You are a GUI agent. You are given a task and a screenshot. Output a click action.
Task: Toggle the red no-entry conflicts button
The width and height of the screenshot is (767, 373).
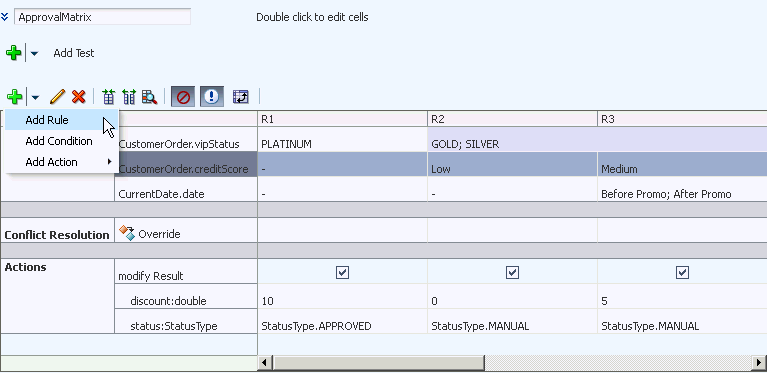pos(183,97)
